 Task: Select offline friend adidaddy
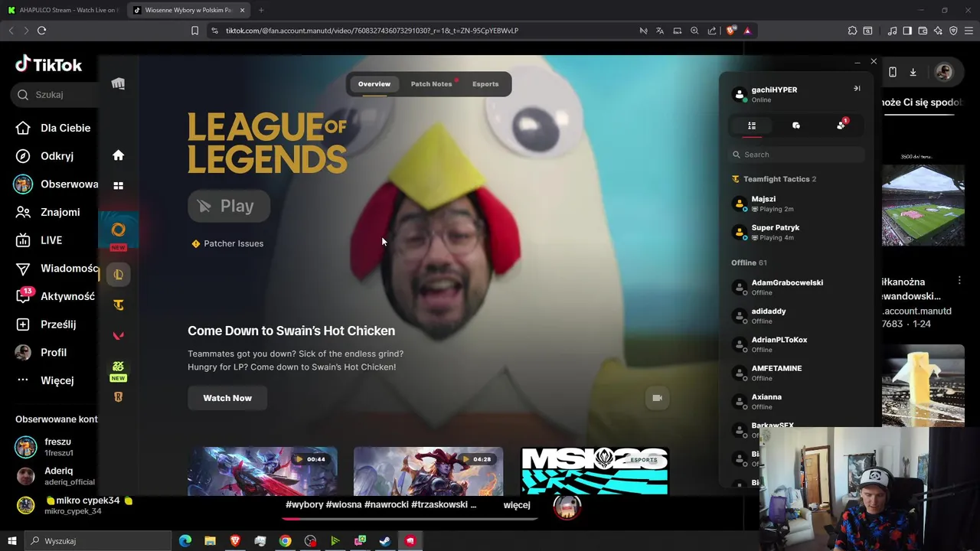(796, 316)
